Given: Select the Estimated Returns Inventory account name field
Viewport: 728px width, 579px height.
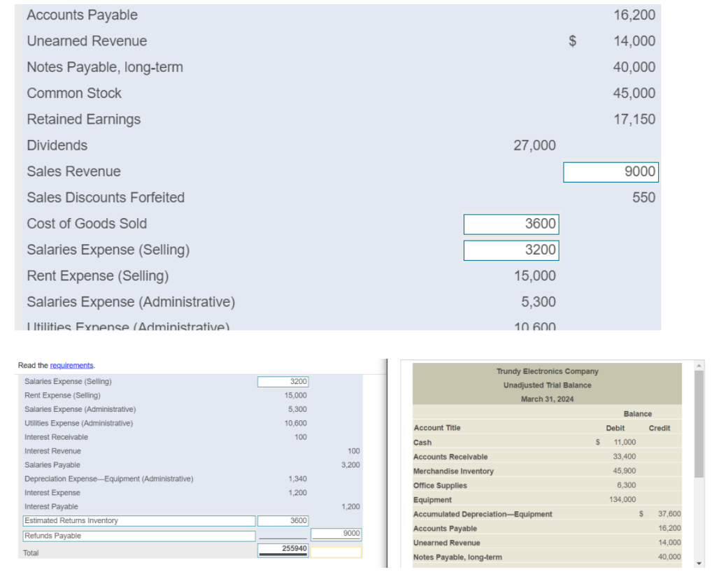Looking at the screenshot, I should click(136, 520).
